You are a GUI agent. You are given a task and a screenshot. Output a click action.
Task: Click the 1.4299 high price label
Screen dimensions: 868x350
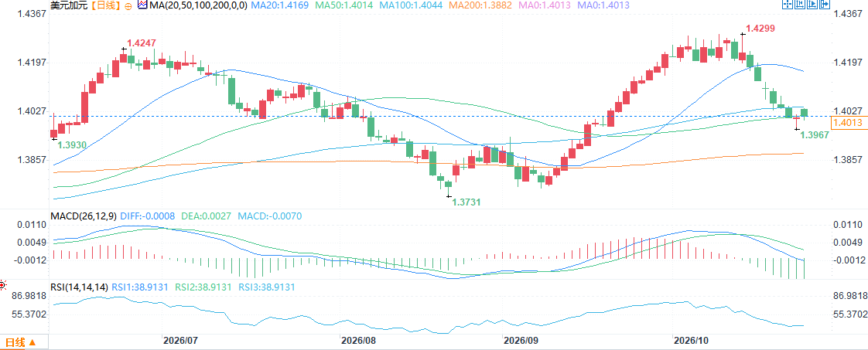coord(760,28)
